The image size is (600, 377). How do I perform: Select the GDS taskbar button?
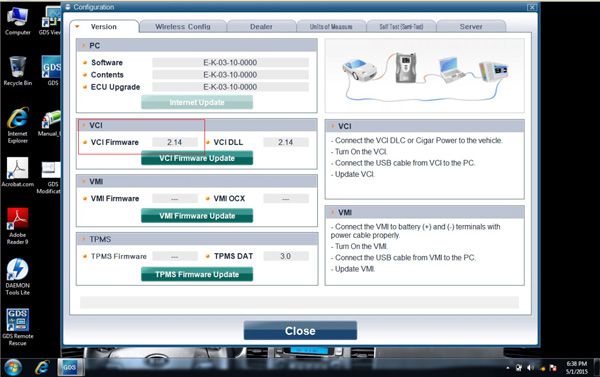pos(70,367)
